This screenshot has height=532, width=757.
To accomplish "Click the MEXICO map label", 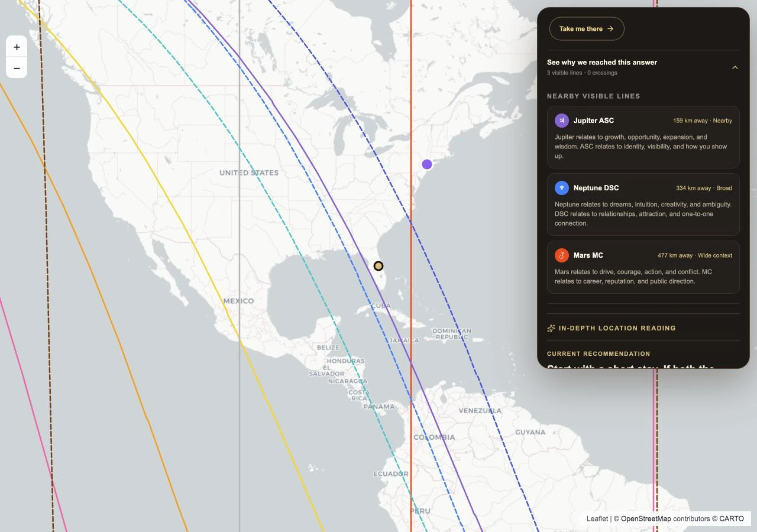I will 238,301.
